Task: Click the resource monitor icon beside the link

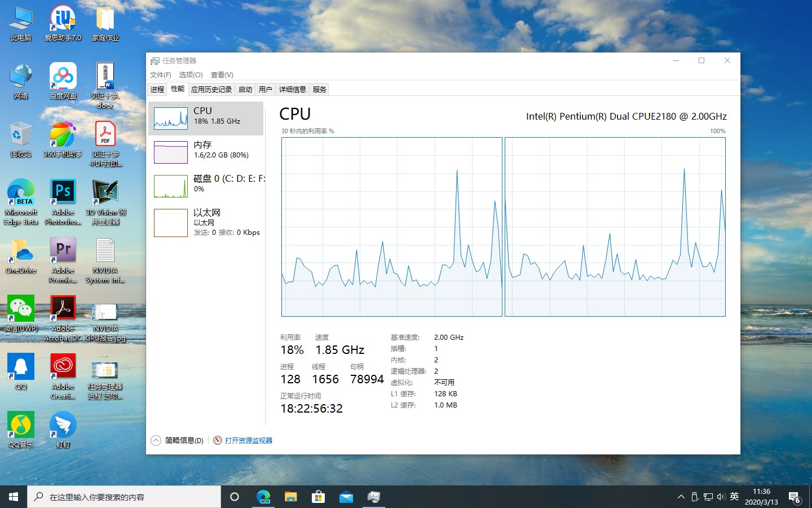Action: [x=218, y=440]
